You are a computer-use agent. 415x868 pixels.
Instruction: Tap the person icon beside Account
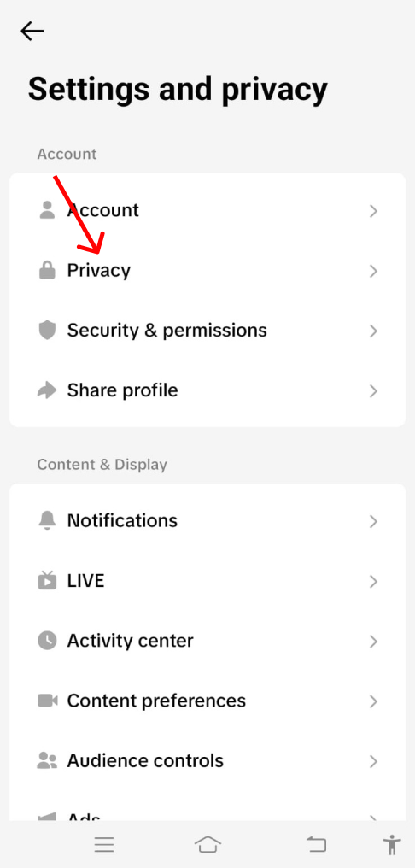(47, 210)
